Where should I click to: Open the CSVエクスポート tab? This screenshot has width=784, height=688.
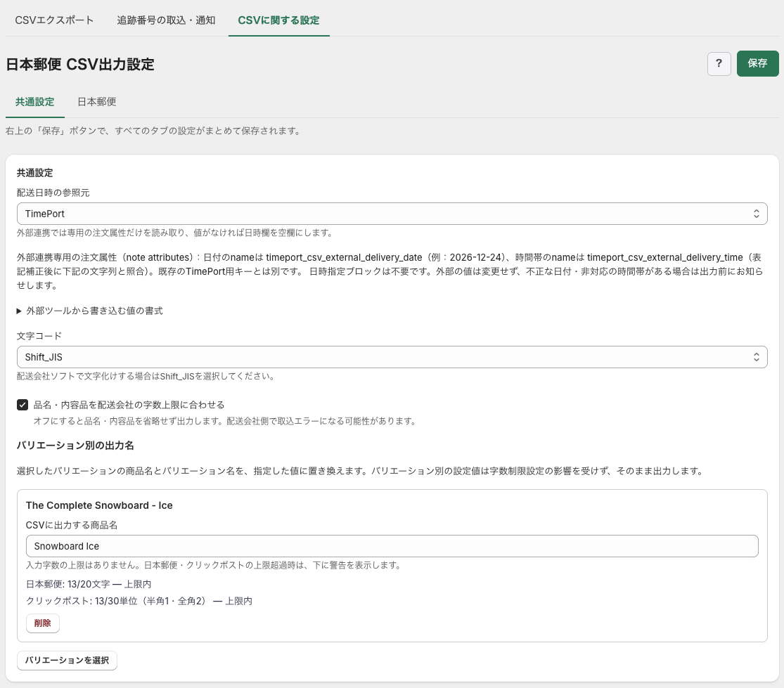54,20
